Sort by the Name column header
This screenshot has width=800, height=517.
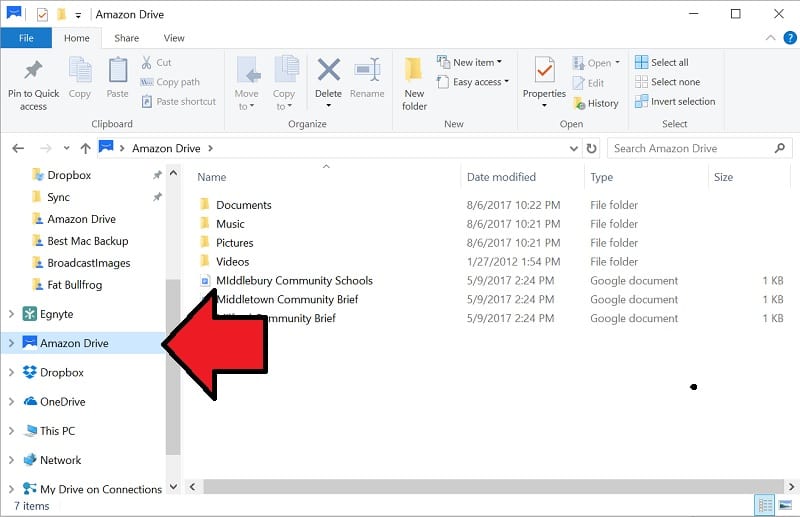click(x=212, y=177)
